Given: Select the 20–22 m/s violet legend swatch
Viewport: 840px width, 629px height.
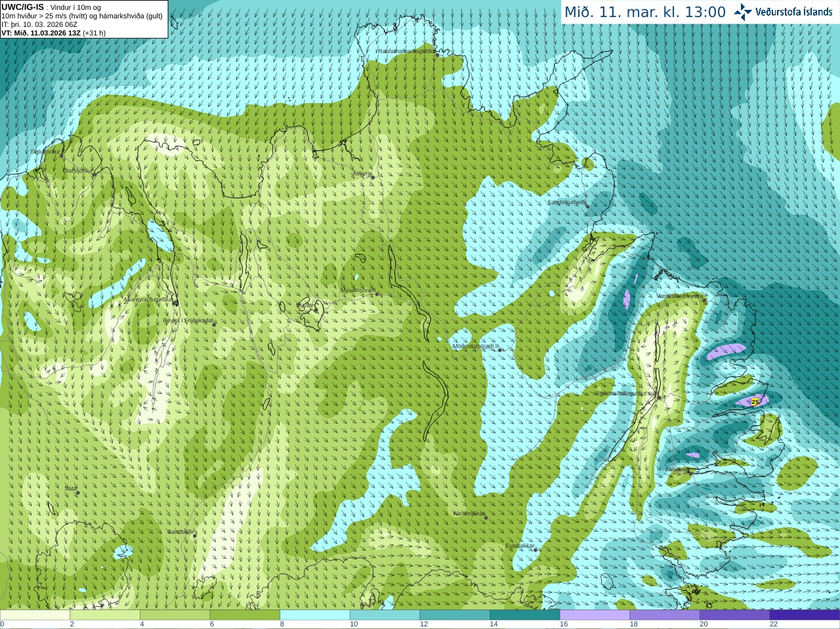Looking at the screenshot, I should pyautogui.click(x=735, y=615).
